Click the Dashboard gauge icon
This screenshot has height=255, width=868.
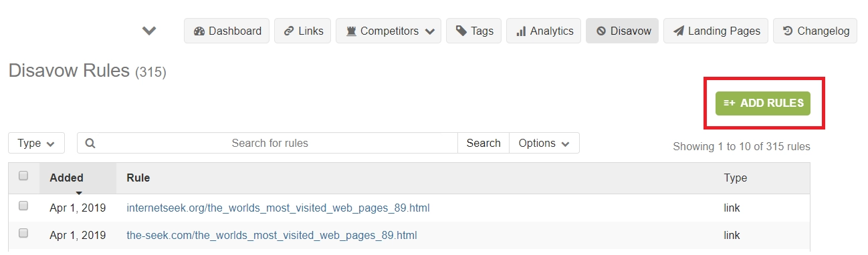(199, 31)
